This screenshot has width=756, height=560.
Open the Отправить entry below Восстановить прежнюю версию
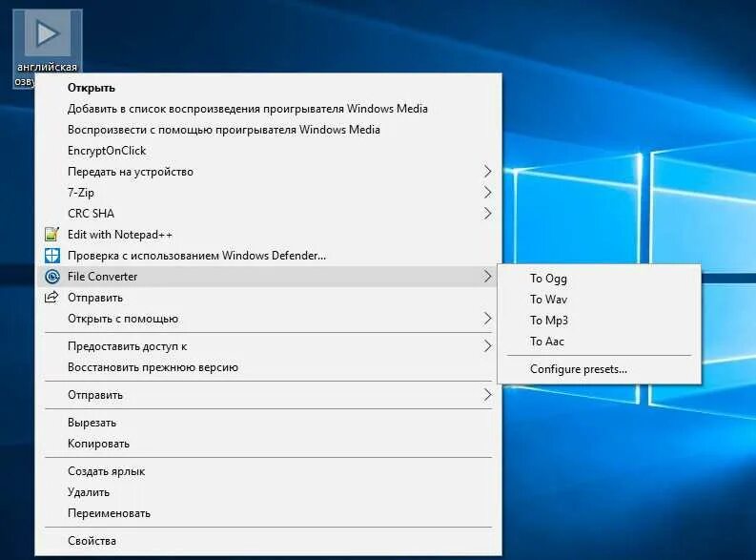coord(269,395)
